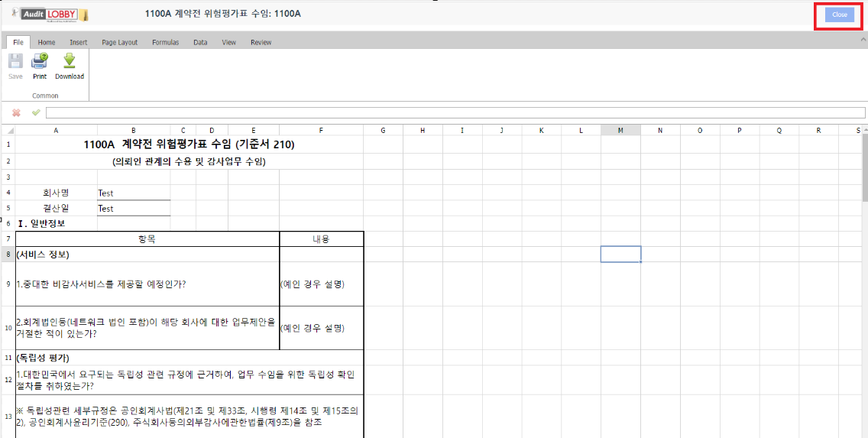Collapse the ribbon with the chevron arrow
868x438 pixels.
(x=862, y=41)
